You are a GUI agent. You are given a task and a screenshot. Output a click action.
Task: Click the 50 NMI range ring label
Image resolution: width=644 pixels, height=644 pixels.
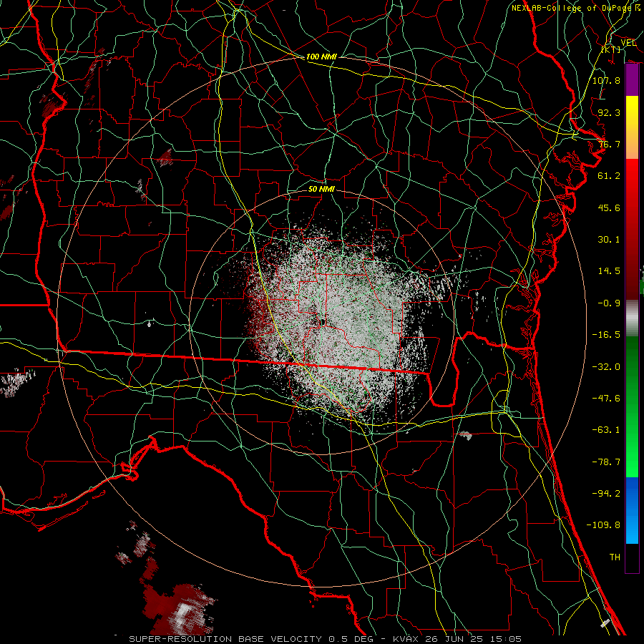[321, 189]
